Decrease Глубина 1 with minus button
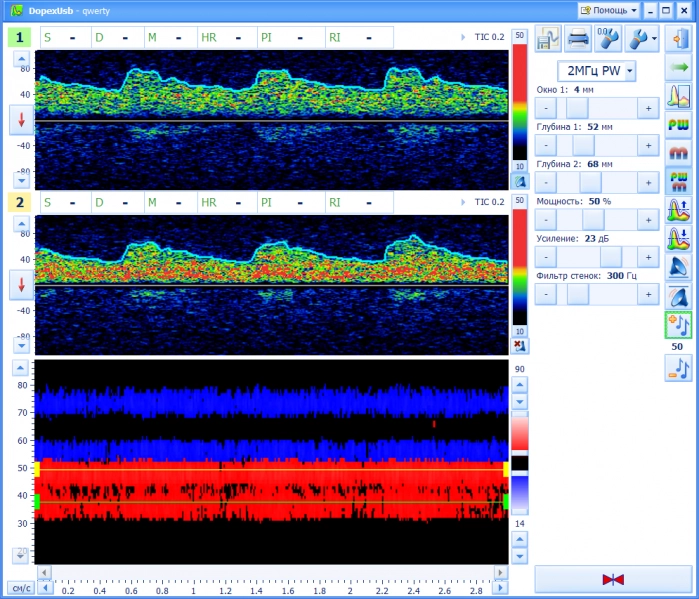 pos(546,145)
